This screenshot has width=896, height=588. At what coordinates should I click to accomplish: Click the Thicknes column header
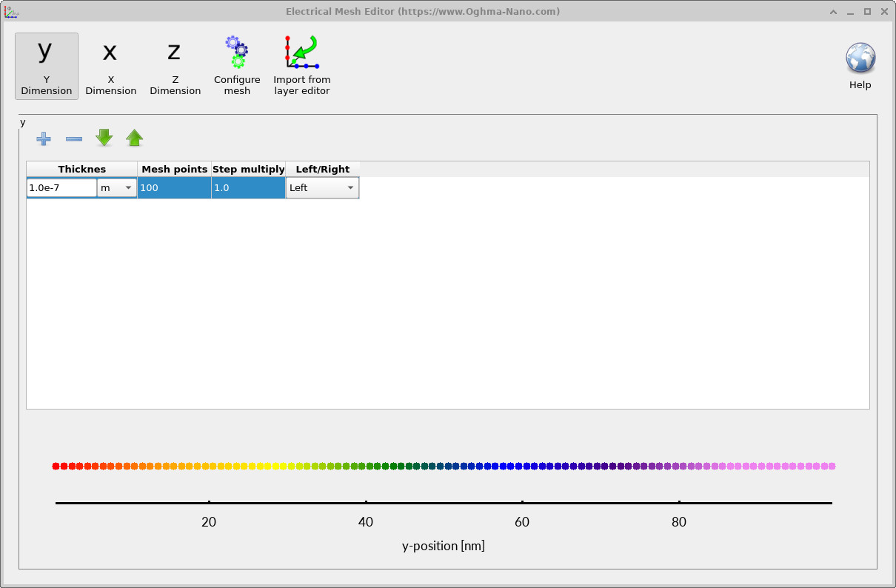click(x=82, y=170)
